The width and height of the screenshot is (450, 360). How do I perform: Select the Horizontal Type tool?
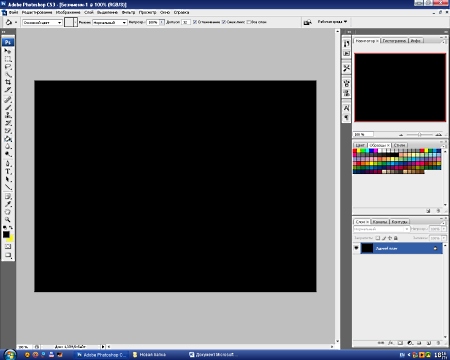click(x=8, y=172)
